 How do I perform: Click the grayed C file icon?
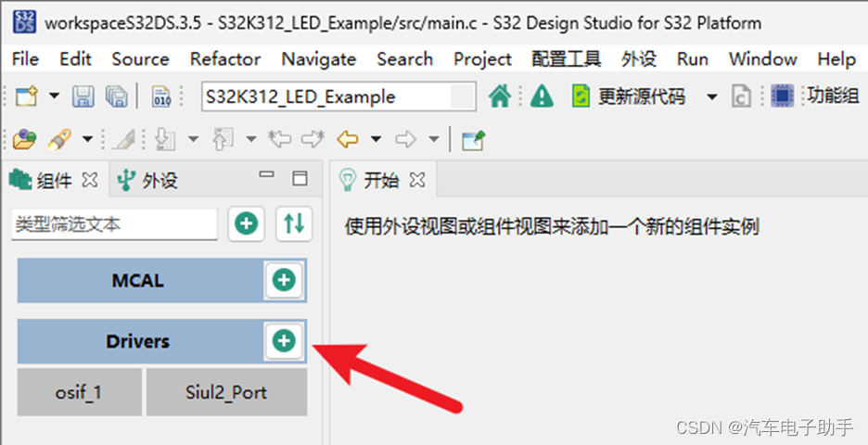pyautogui.click(x=741, y=96)
